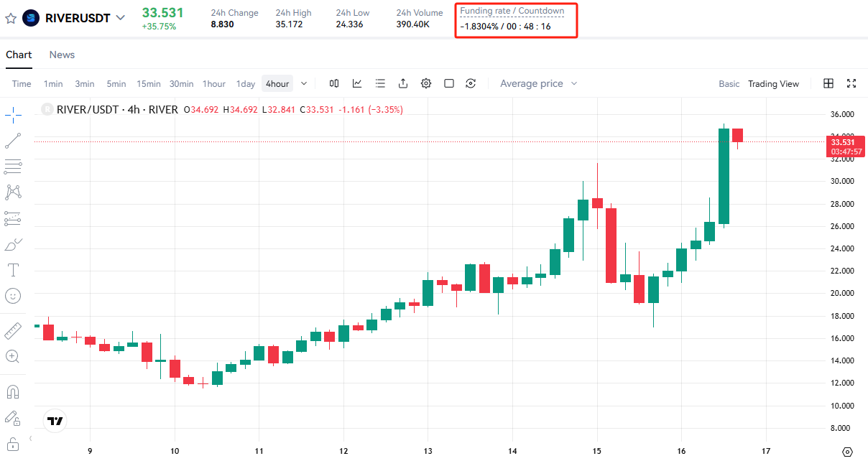The width and height of the screenshot is (868, 461).
Task: Open the Average price dropdown
Action: (x=539, y=83)
